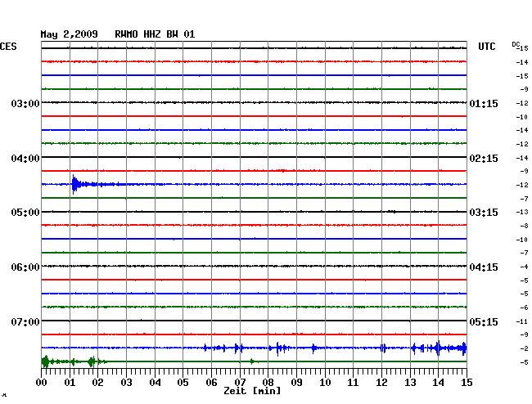Click the 04:15 UTC time label
Screen dimensions: 532x404
point(484,267)
